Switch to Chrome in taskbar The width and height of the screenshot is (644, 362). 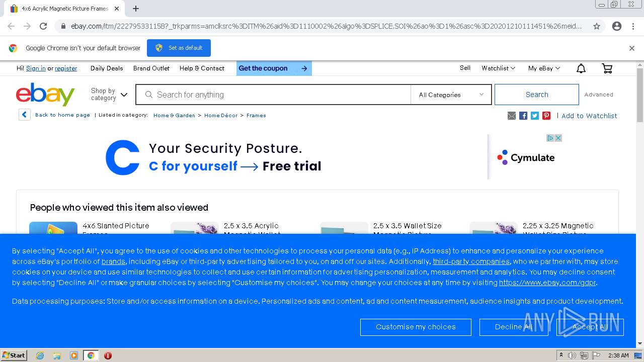91,355
